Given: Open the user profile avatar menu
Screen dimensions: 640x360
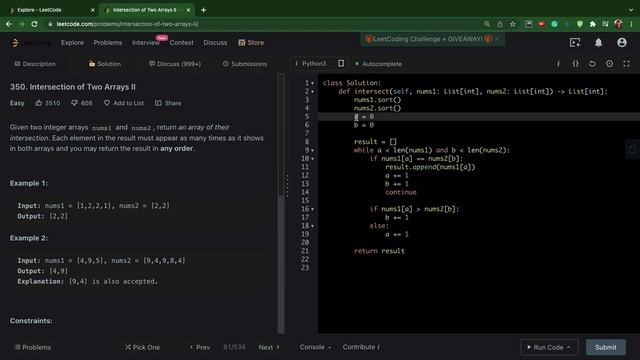Looking at the screenshot, I should [622, 42].
